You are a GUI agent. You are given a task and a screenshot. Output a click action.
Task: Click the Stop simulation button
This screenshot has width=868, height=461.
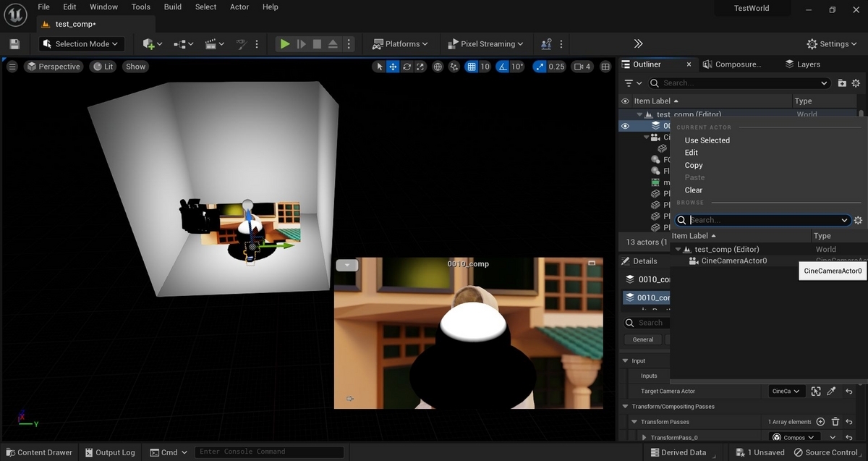[317, 44]
